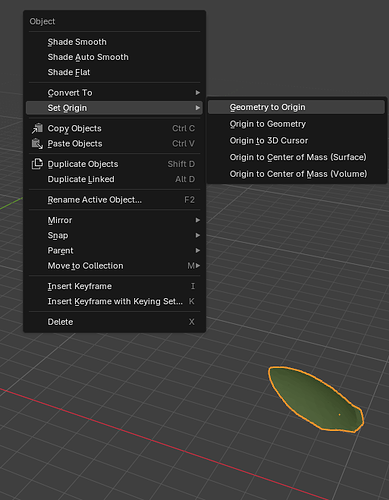Choose Geometry to Origin

coord(296,107)
